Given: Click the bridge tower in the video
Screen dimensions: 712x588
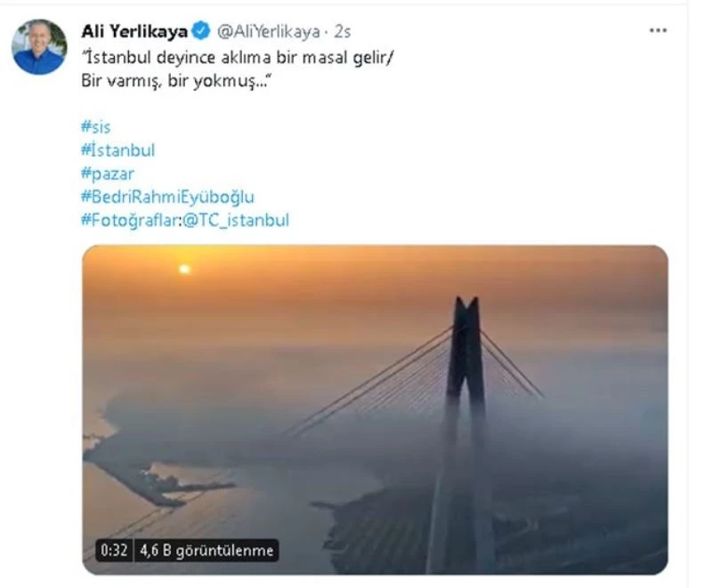Looking at the screenshot, I should 466,374.
